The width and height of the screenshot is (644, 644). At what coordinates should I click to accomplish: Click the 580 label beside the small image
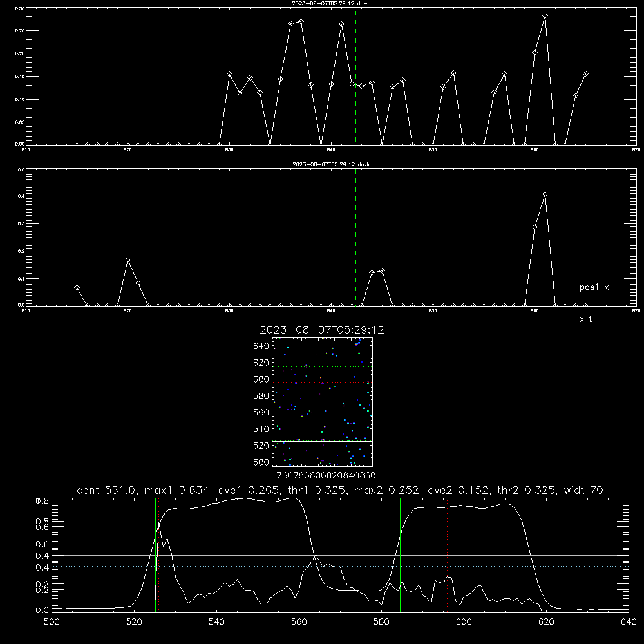pos(261,396)
